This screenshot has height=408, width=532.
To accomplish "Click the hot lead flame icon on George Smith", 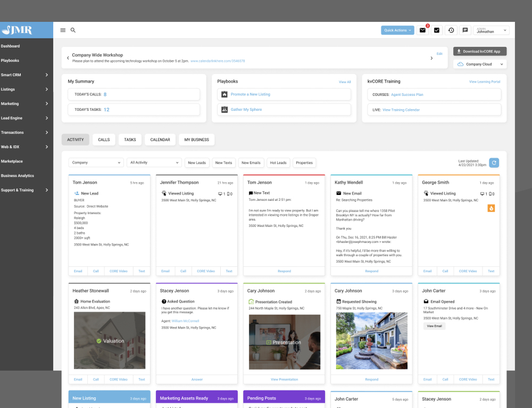I will pyautogui.click(x=491, y=208).
